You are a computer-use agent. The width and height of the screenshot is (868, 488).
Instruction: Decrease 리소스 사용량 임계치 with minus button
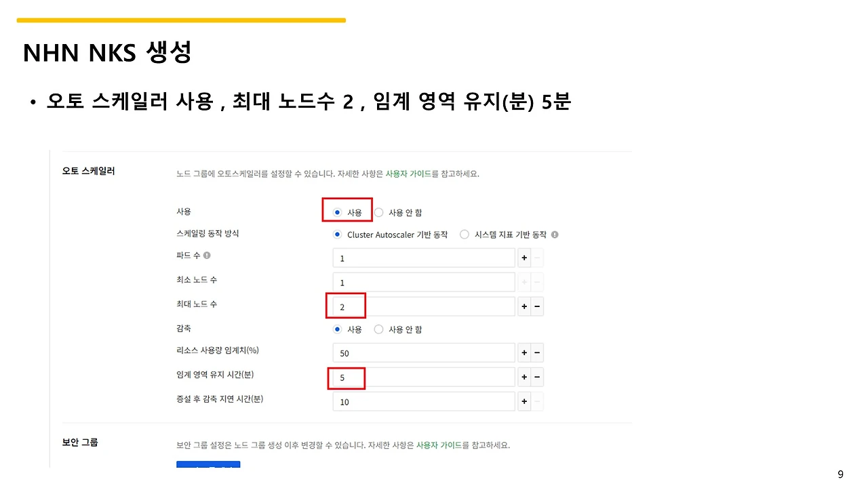point(537,353)
